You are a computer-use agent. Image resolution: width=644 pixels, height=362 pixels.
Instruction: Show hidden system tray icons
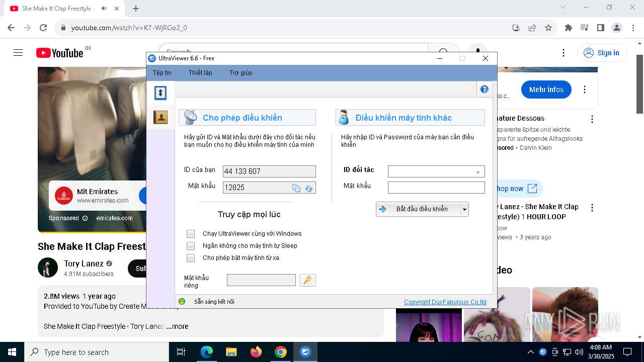(530, 352)
